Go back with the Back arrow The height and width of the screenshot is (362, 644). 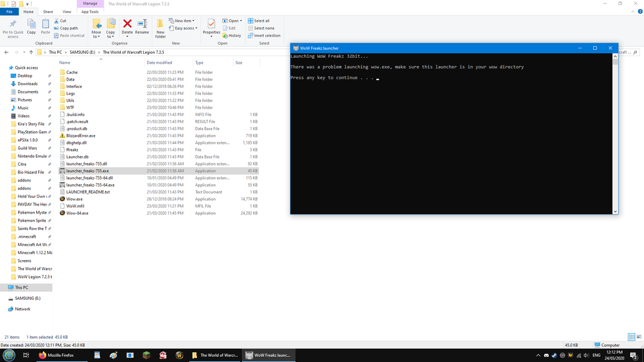tap(7, 52)
